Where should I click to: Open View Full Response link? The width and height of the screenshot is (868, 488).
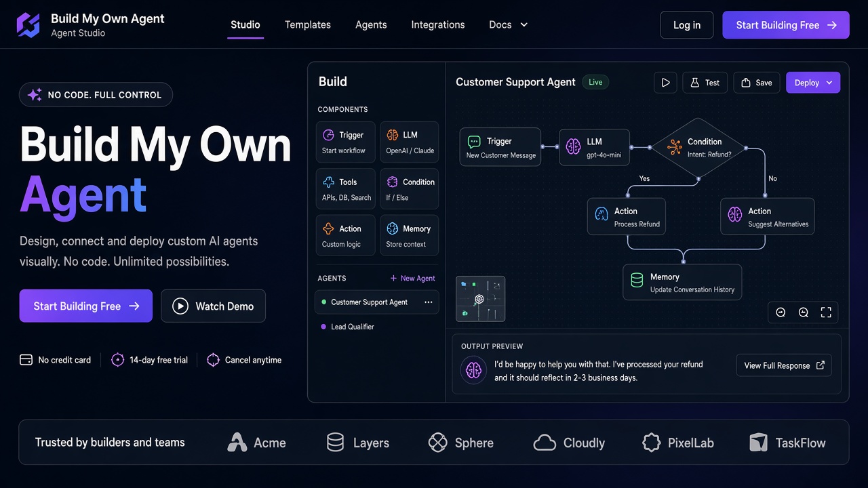(784, 365)
